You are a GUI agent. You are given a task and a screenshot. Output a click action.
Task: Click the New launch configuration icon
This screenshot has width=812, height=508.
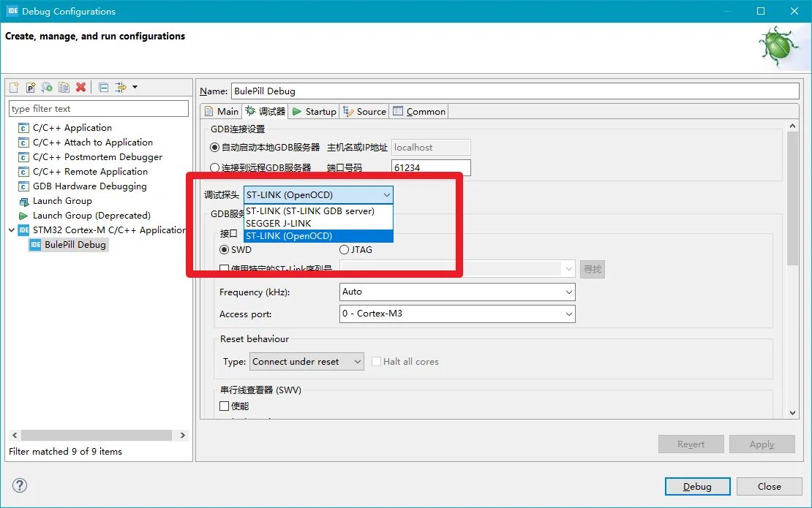pos(14,88)
